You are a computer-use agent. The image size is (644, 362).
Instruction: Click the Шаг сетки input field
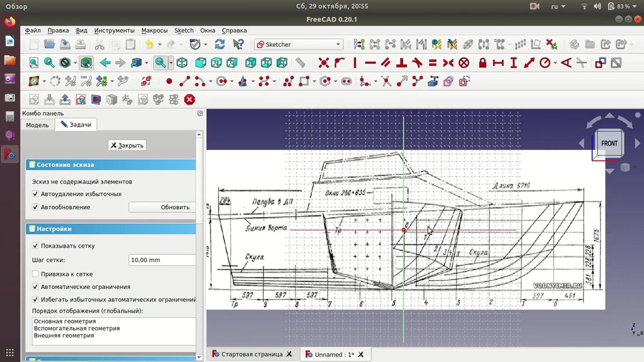click(162, 260)
